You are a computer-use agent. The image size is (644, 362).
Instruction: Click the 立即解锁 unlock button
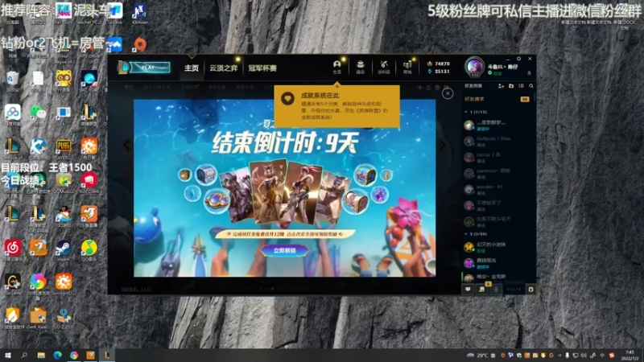click(x=284, y=250)
